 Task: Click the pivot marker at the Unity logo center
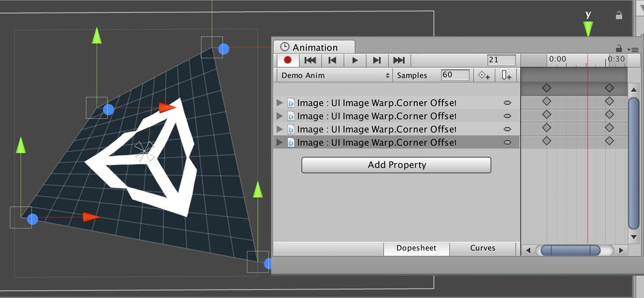pyautogui.click(x=144, y=151)
